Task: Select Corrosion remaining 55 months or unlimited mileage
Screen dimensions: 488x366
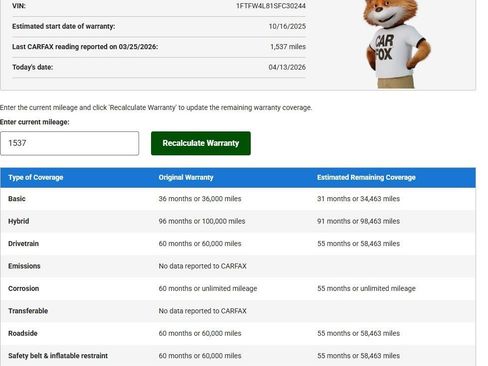Action: (366, 288)
